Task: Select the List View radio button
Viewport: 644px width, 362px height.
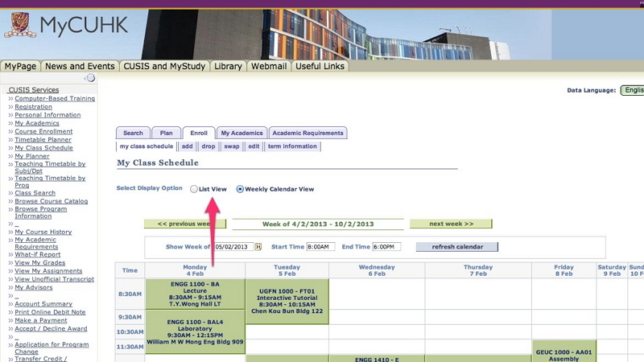Action: click(x=194, y=189)
